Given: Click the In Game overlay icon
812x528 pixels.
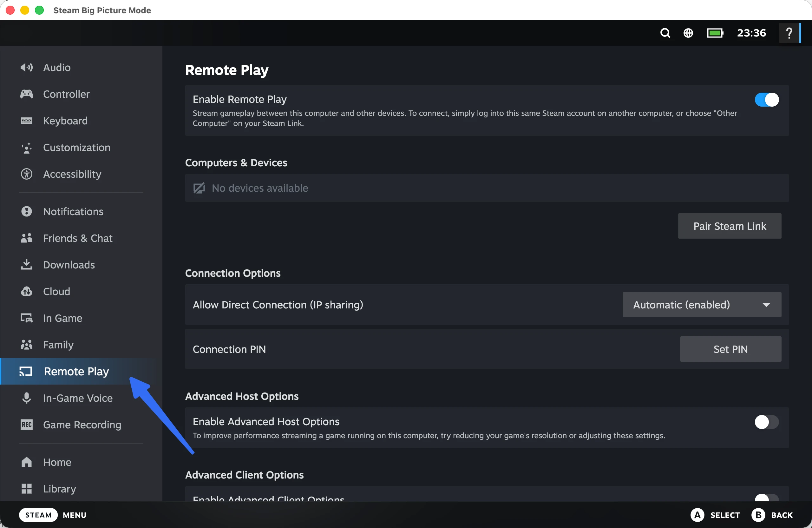Looking at the screenshot, I should [27, 318].
